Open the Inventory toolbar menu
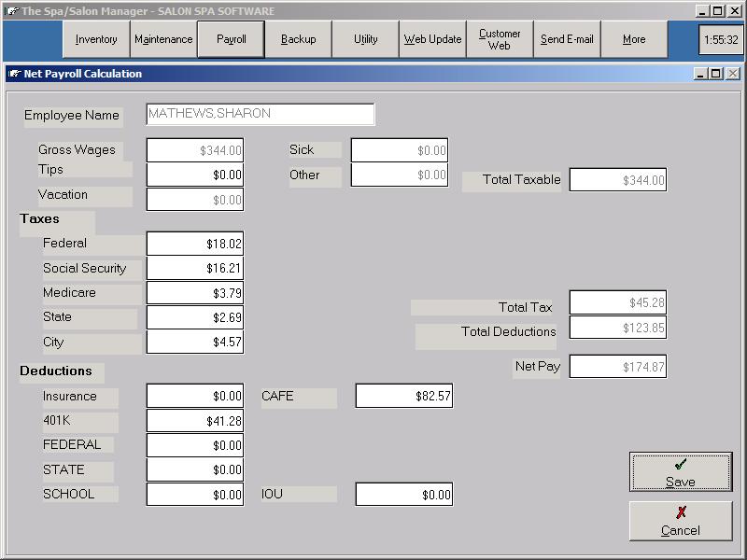The height and width of the screenshot is (560, 747). (x=96, y=39)
